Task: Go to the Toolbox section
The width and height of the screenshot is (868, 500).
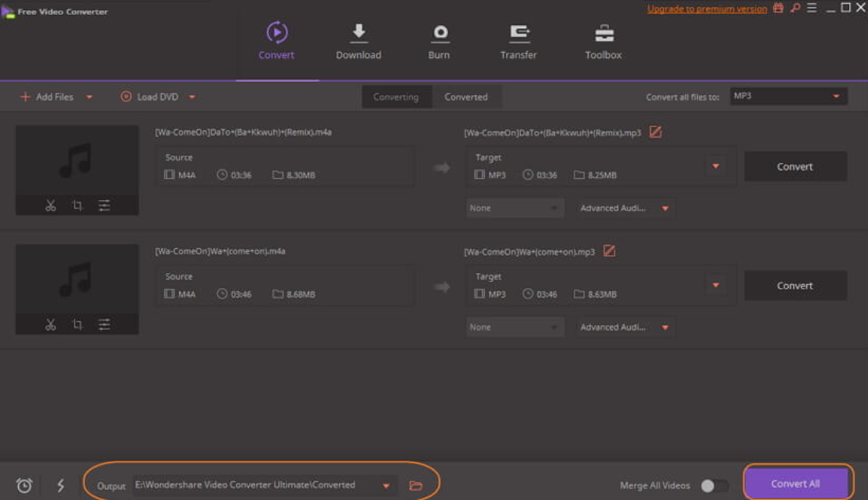Action: [x=603, y=42]
